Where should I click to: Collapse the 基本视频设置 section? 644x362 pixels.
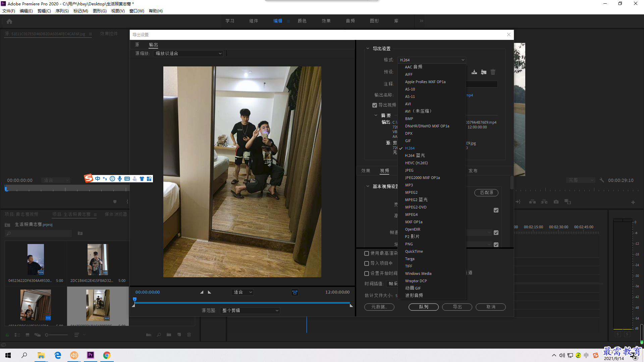(368, 186)
